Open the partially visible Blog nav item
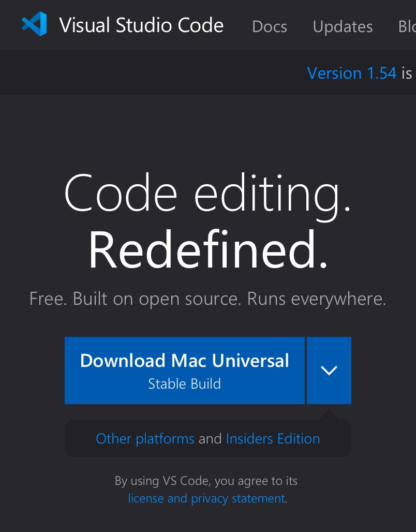Viewport: 416px width, 532px height. pyautogui.click(x=407, y=26)
